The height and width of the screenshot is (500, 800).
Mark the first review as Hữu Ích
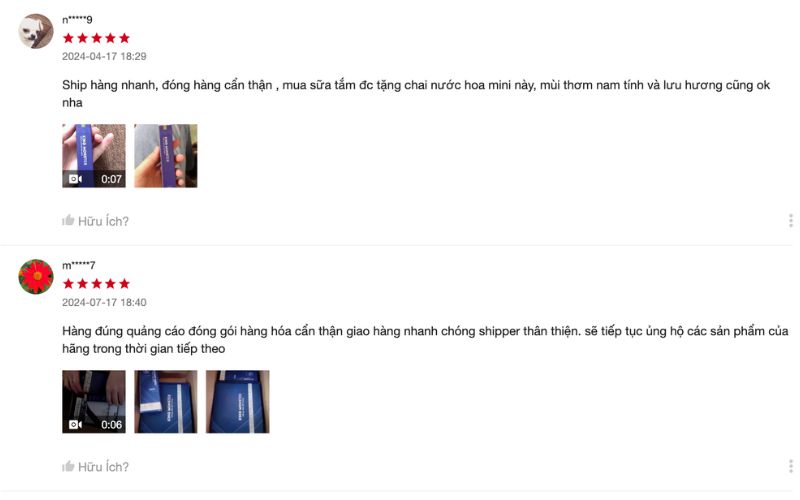click(x=95, y=221)
